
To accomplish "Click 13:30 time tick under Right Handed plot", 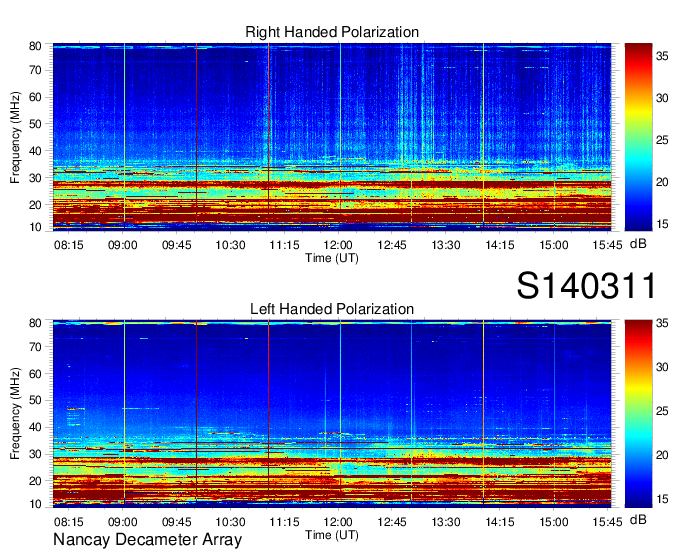I will tap(446, 245).
